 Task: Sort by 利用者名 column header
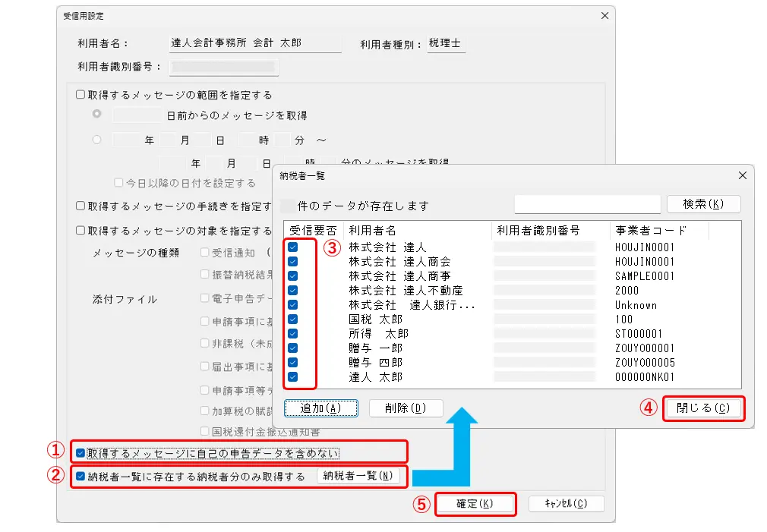tap(416, 231)
